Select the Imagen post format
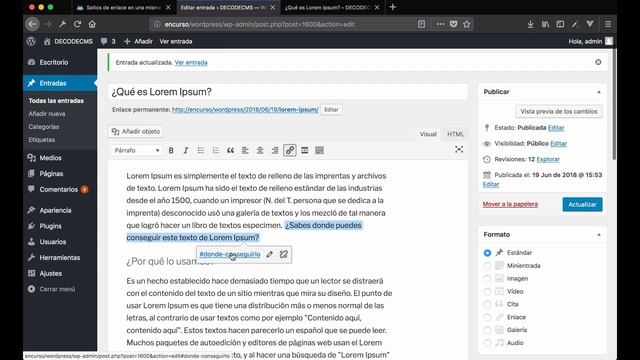The image size is (640, 360). [487, 278]
